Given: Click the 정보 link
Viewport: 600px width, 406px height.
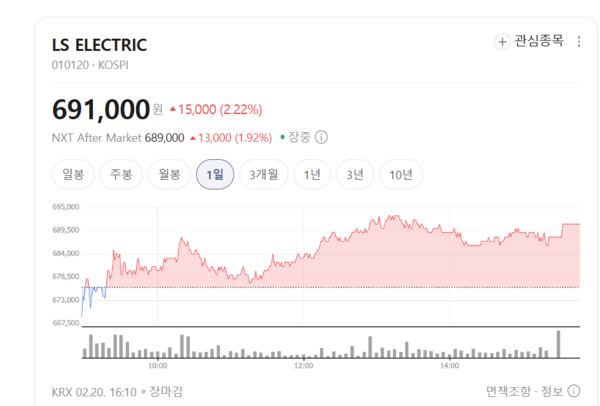Looking at the screenshot, I should [551, 391].
